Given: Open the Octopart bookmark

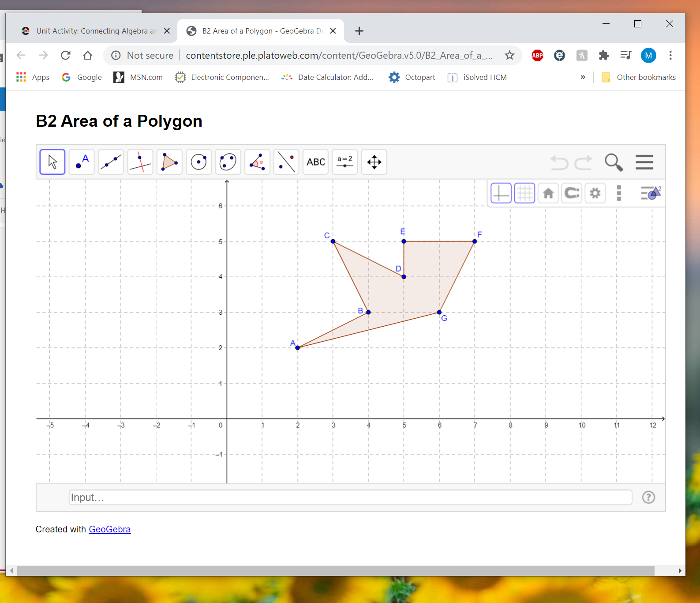Looking at the screenshot, I should (412, 77).
